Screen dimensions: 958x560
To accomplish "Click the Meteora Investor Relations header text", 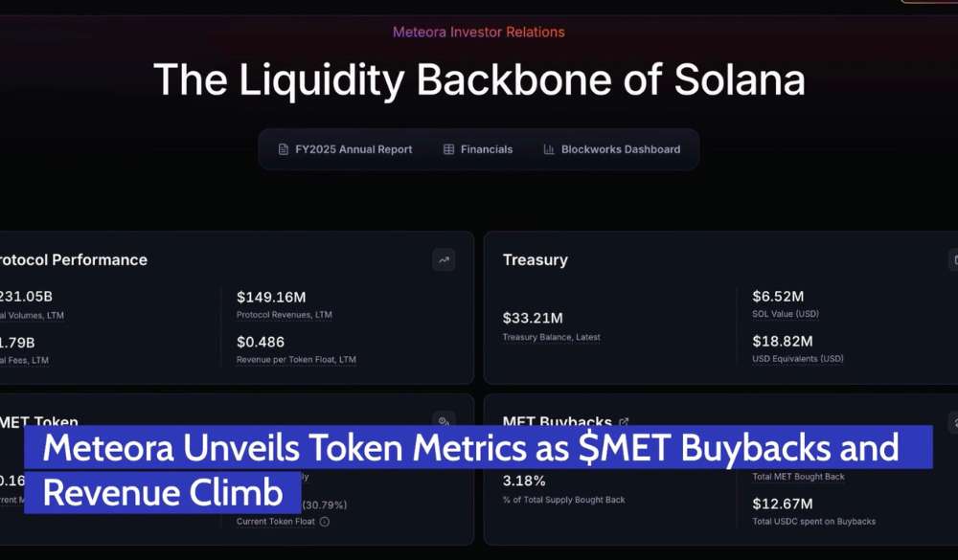I will [x=478, y=33].
